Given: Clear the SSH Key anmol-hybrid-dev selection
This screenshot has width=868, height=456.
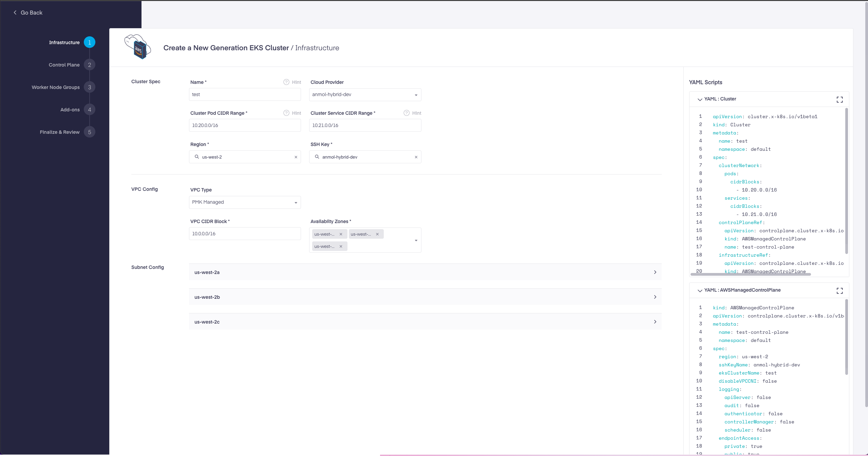Looking at the screenshot, I should pos(416,157).
